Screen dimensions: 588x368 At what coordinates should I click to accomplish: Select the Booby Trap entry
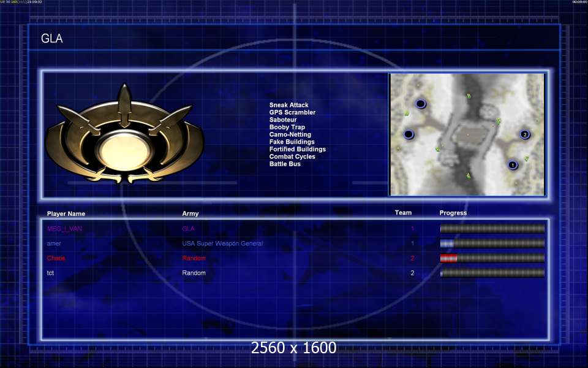287,127
